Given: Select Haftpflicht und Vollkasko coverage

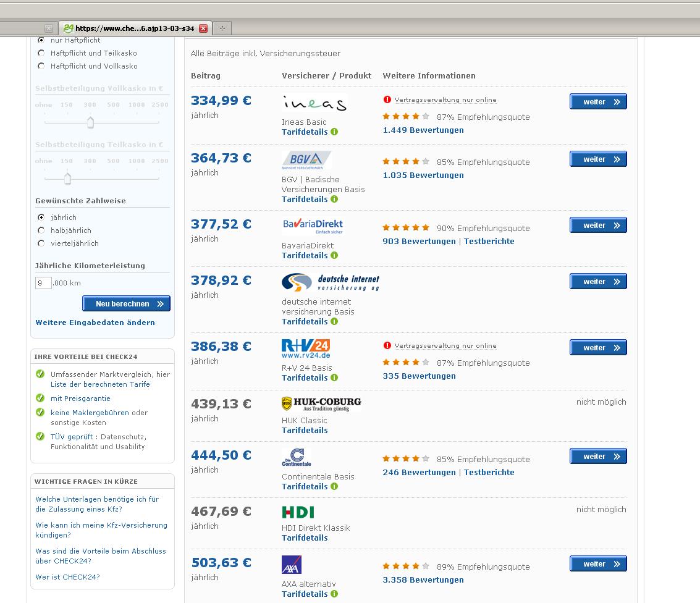Looking at the screenshot, I should 41,66.
